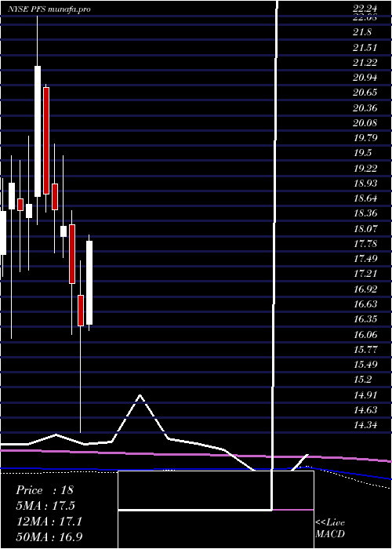The width and height of the screenshot is (392, 549).
Task: Click the 19.79 price axis label
Action: pyautogui.click(x=365, y=137)
